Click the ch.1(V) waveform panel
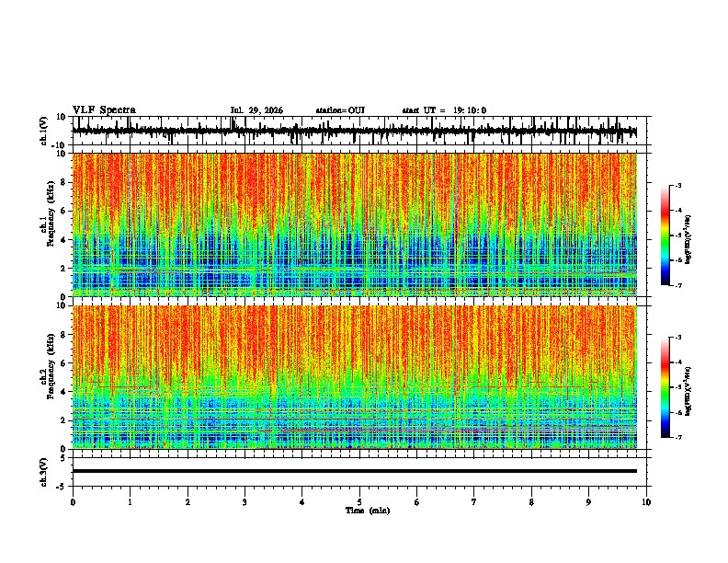728x563 pixels. click(x=361, y=131)
